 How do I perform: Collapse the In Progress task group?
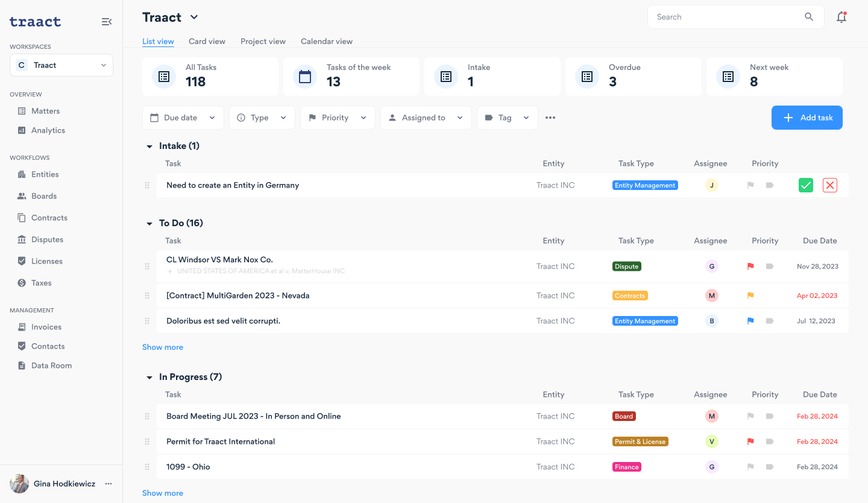(x=149, y=378)
